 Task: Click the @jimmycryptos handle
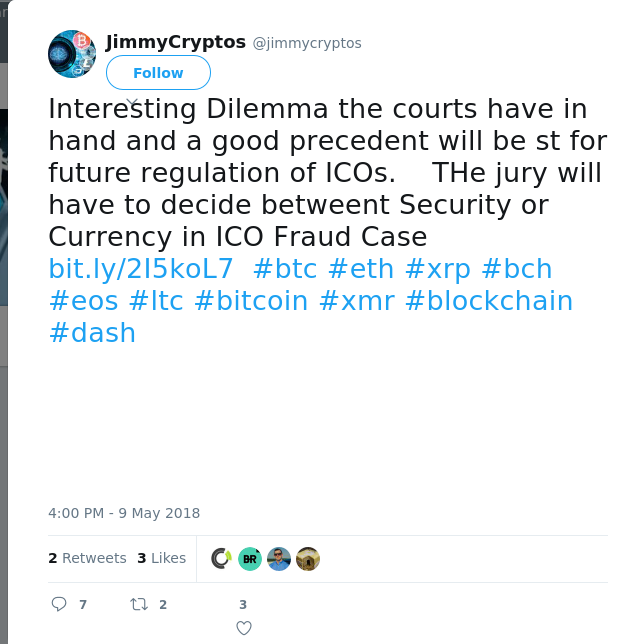[x=307, y=43]
